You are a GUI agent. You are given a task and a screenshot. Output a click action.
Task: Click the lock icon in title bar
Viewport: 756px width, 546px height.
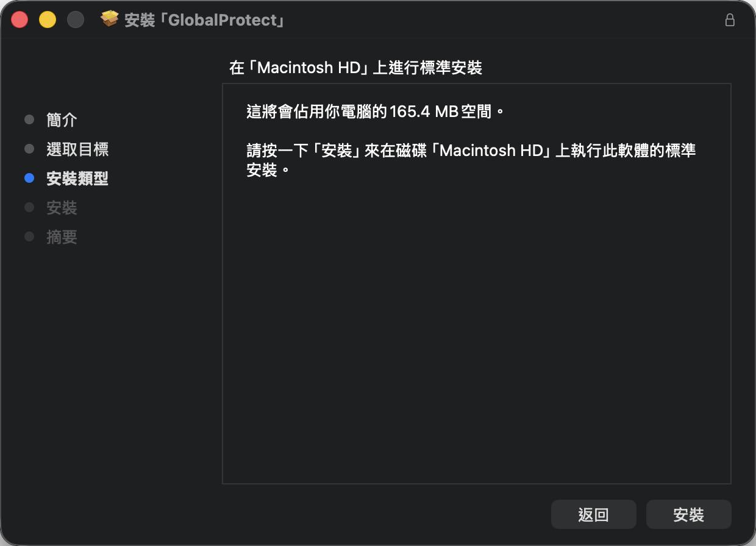pos(729,20)
